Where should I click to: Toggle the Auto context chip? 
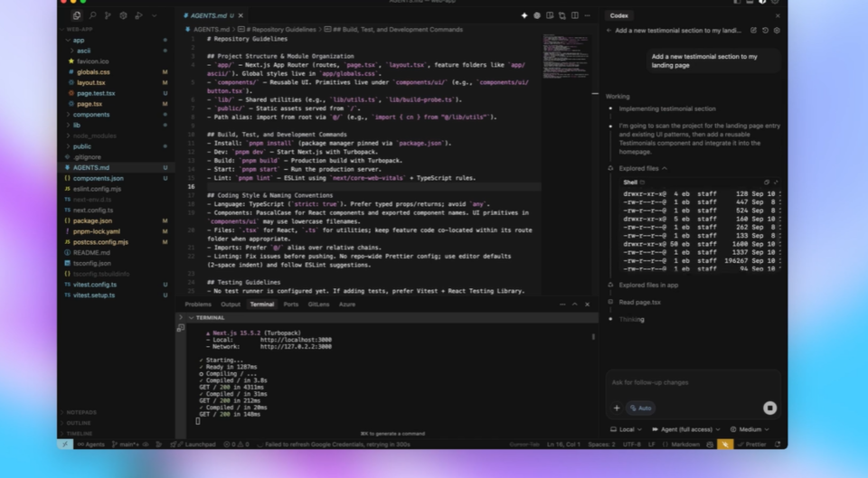(x=641, y=408)
